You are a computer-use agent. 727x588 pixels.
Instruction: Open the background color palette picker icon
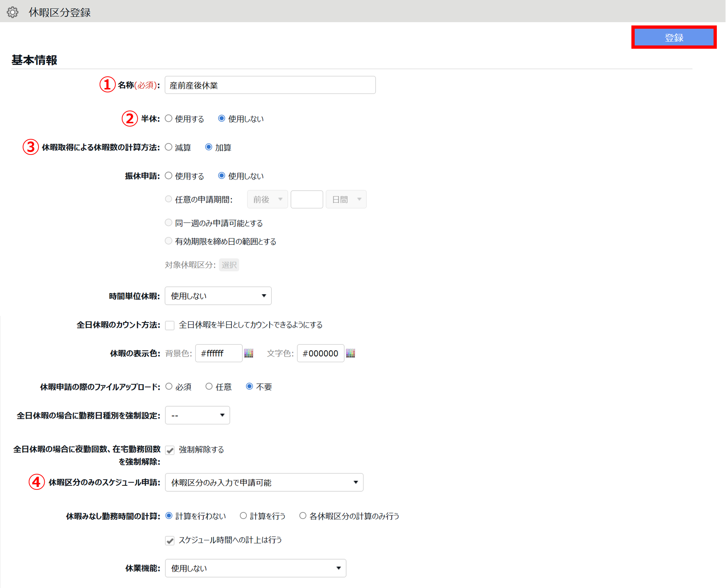249,353
